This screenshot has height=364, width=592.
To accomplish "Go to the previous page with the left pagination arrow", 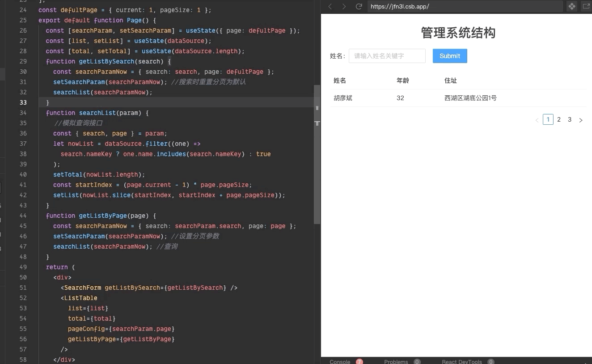I will pyautogui.click(x=537, y=120).
